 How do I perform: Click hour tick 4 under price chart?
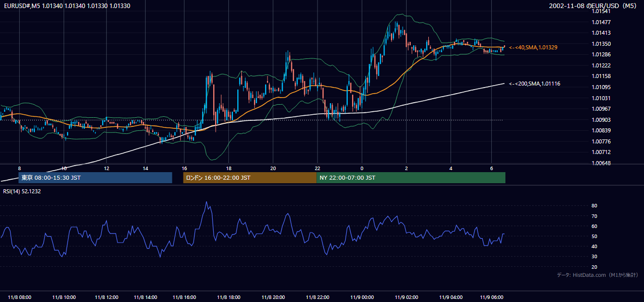coord(451,168)
